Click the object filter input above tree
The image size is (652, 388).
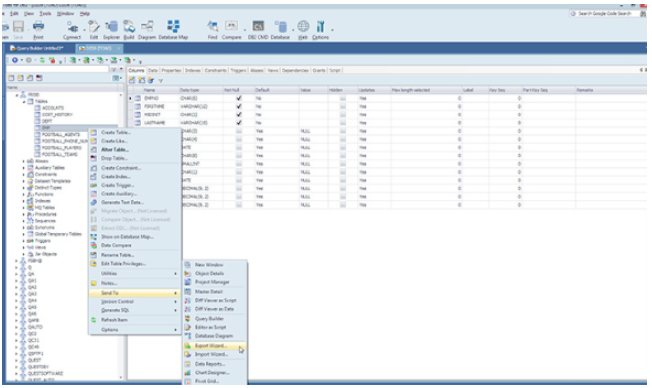point(57,69)
